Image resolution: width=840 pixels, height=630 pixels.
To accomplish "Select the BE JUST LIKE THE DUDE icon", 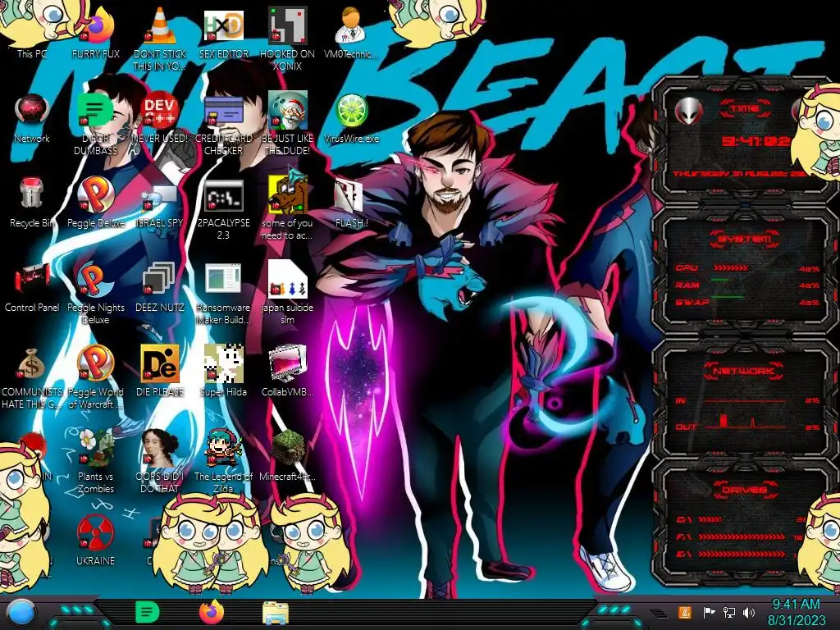I will coord(287,125).
